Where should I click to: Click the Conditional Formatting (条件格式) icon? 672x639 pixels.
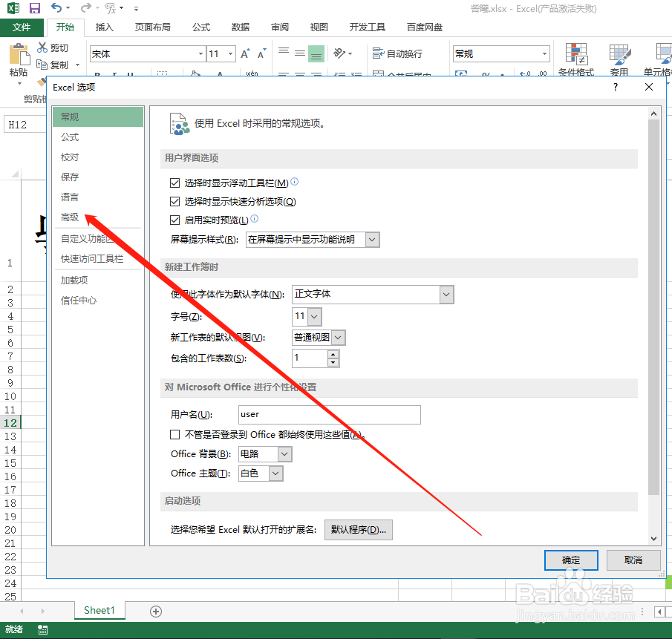click(576, 54)
